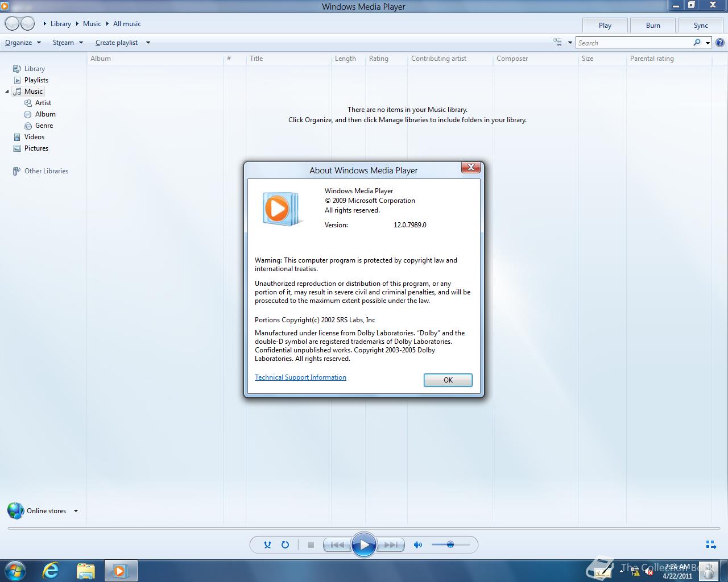
Task: Open the Windows Start orb
Action: (x=15, y=571)
